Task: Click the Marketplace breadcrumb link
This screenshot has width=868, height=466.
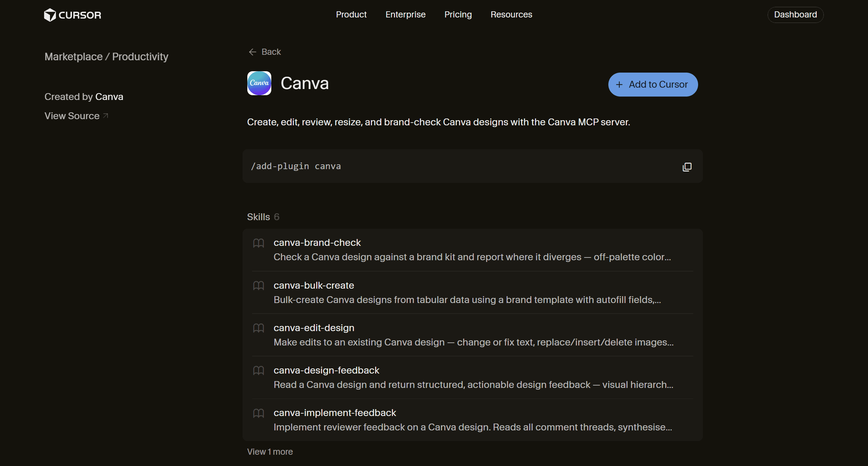Action: (74, 57)
